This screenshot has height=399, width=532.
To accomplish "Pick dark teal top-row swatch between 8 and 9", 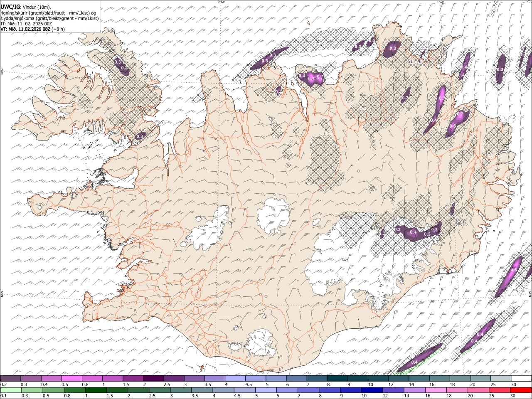I will point(337,379).
